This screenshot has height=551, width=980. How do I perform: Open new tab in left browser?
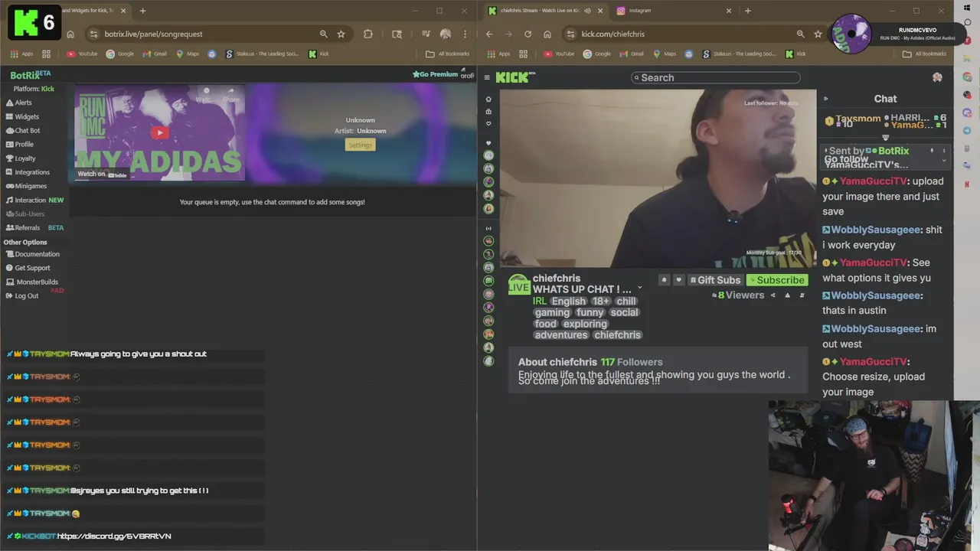pyautogui.click(x=142, y=11)
